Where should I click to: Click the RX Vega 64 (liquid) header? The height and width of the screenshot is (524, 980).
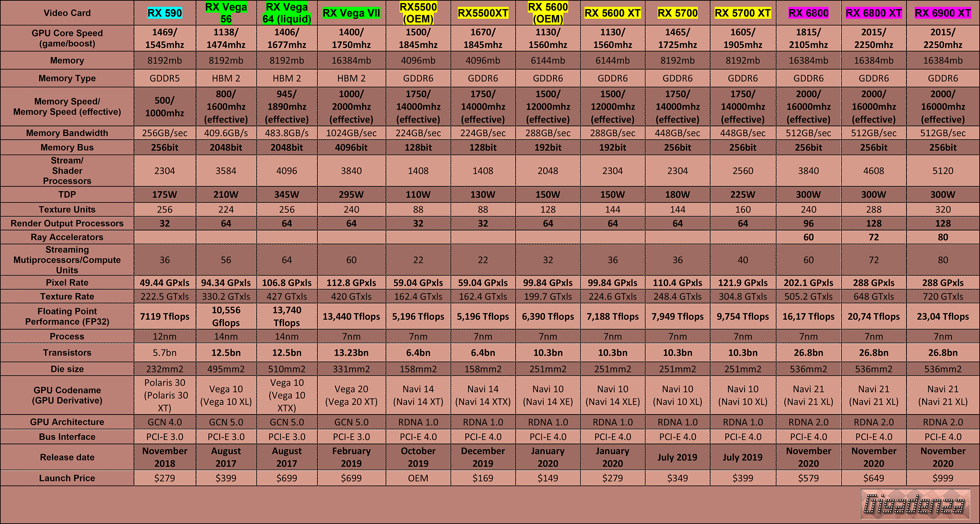pos(287,13)
